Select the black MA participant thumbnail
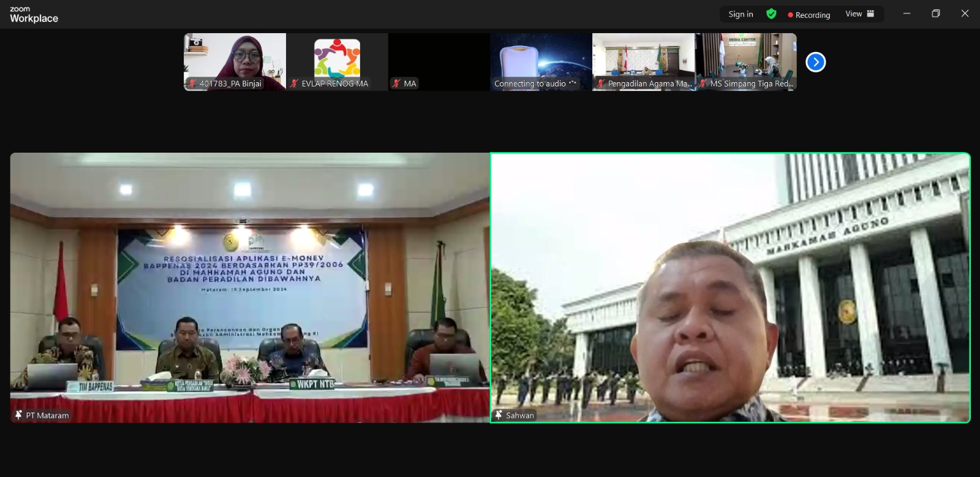 pos(439,62)
